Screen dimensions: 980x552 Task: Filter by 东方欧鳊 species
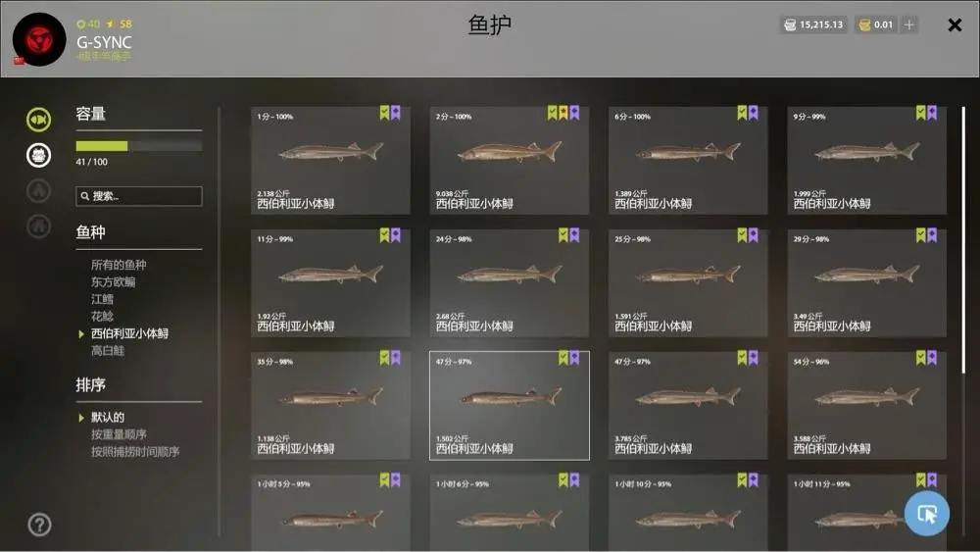coord(113,282)
